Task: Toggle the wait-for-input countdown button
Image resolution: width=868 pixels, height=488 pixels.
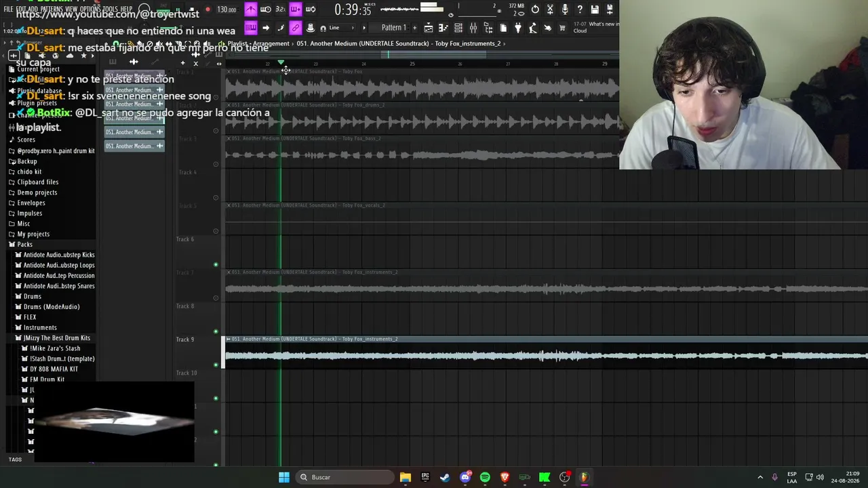Action: (266, 9)
